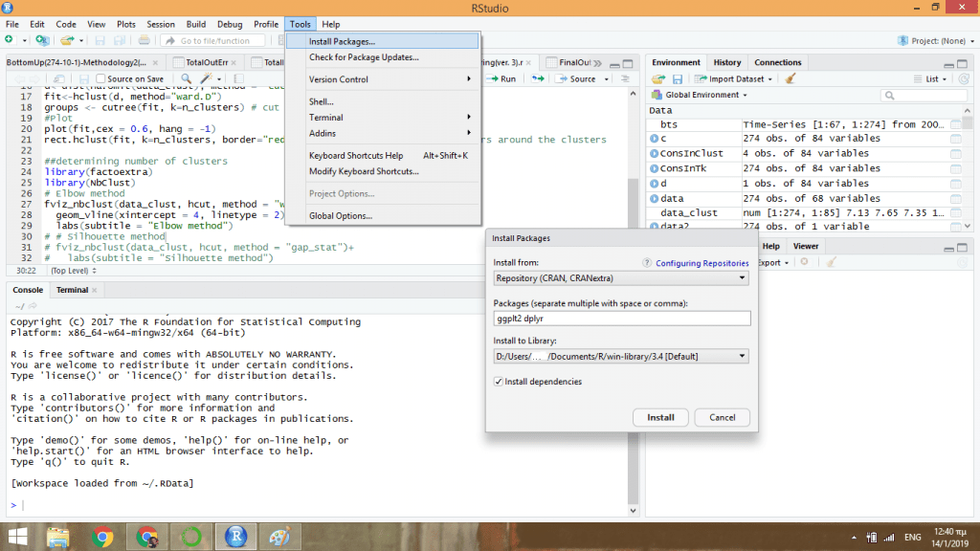This screenshot has width=980, height=551.
Task: Click the Configuring Repositories link
Action: coord(702,263)
